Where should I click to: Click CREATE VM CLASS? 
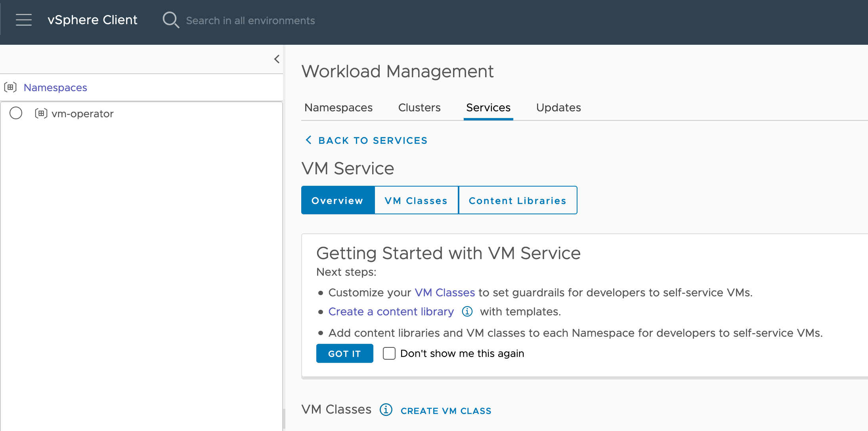point(446,411)
